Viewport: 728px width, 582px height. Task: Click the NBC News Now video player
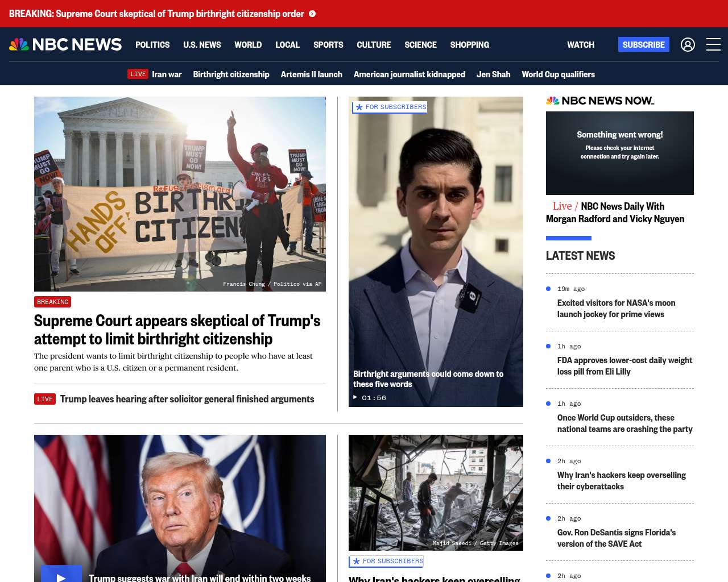tap(620, 153)
